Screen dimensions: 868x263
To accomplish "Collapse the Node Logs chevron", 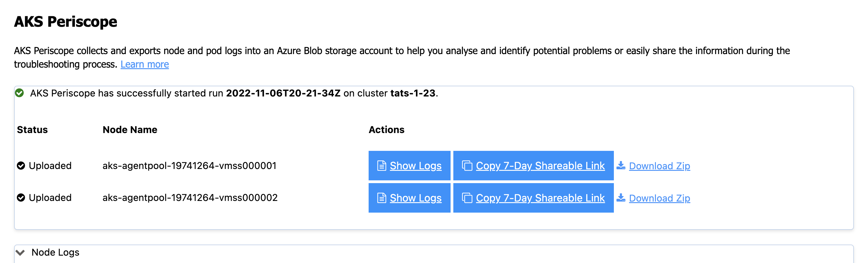I will click(x=20, y=253).
